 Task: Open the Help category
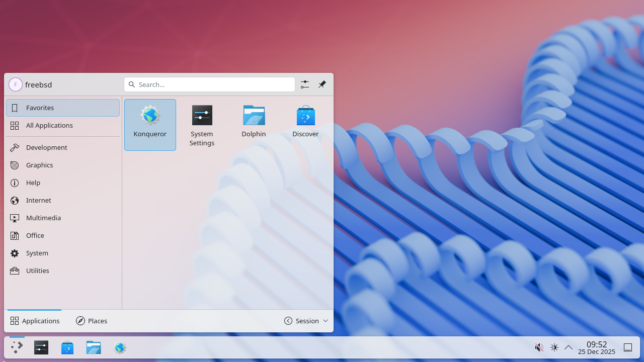tap(63, 183)
